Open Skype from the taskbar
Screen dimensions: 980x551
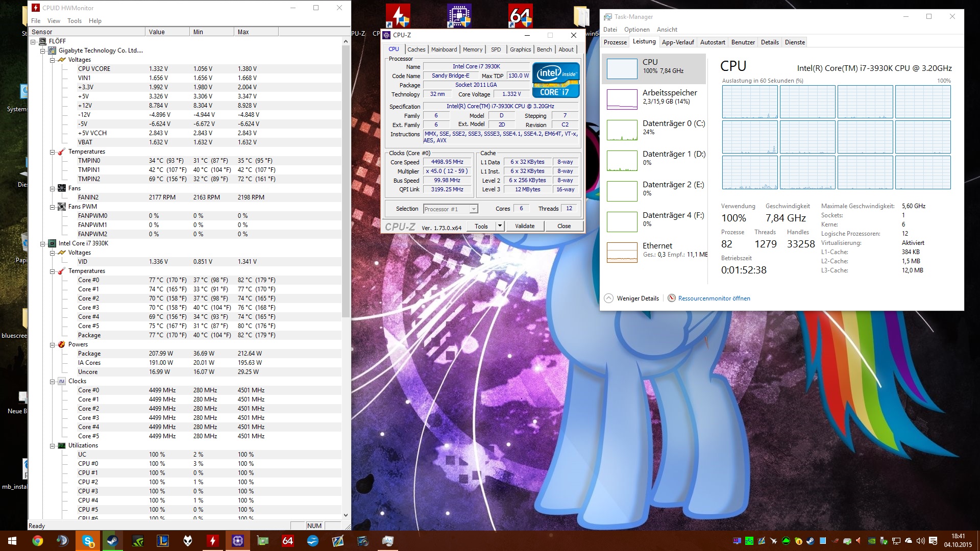(88, 541)
